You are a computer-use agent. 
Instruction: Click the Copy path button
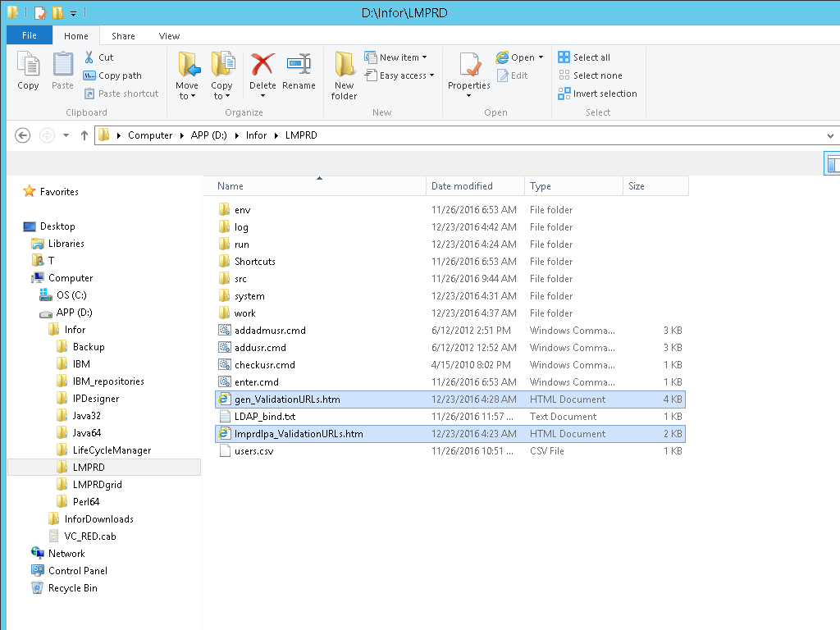pos(112,75)
